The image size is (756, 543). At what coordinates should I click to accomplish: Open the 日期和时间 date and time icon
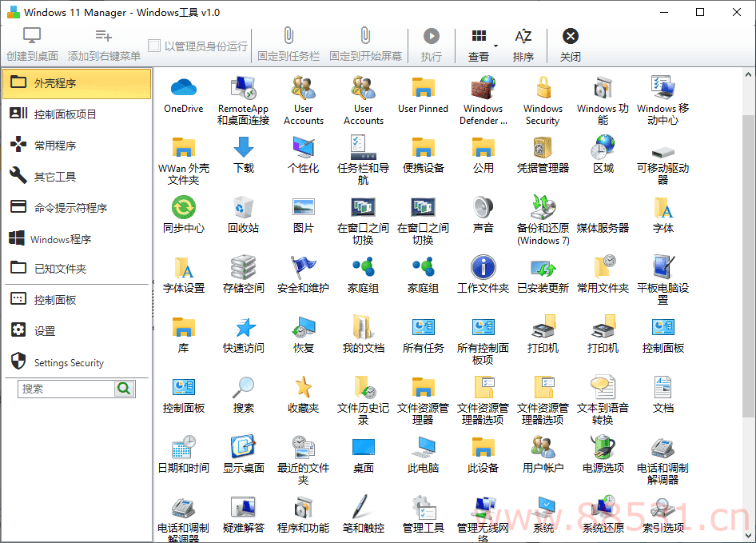point(183,448)
